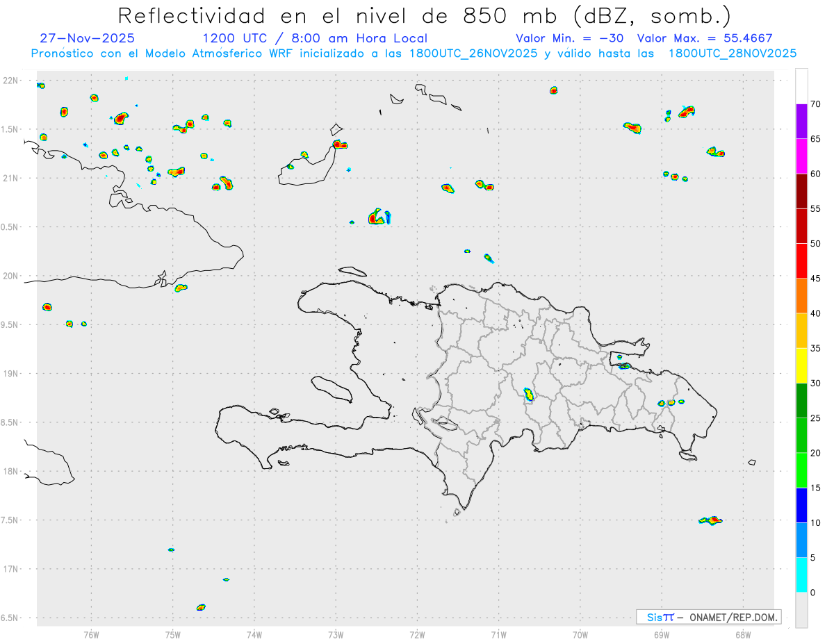This screenshot has height=644, width=834.
Task: Click the '76W' longitude label
Action: point(91,634)
